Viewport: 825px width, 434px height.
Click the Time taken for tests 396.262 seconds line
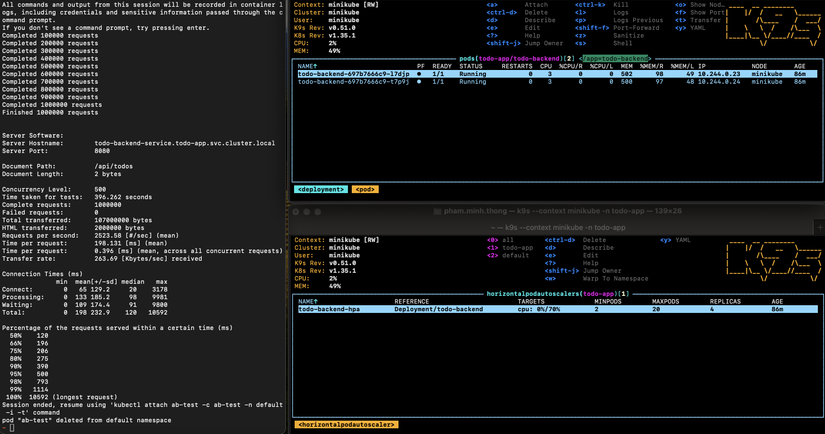coord(77,197)
